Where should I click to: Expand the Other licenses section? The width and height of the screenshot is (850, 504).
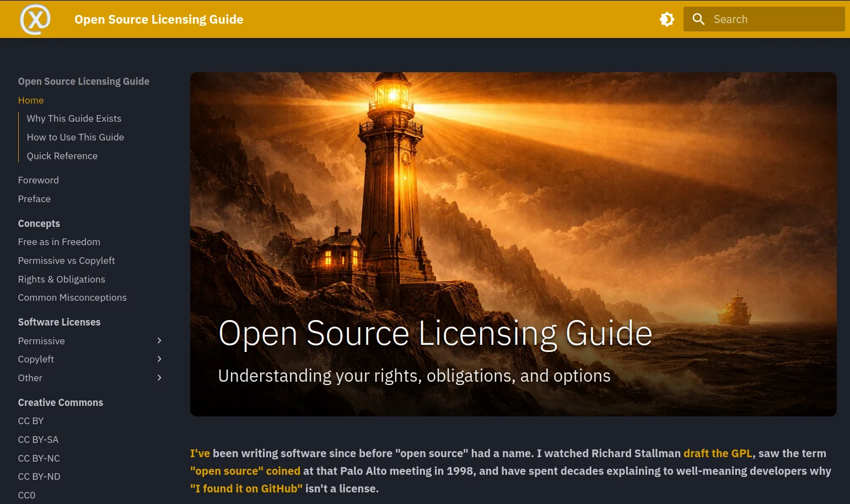(x=159, y=377)
